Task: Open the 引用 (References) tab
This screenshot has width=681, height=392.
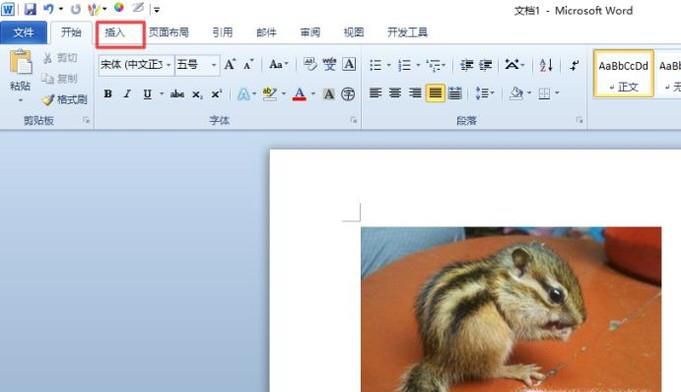Action: click(222, 33)
